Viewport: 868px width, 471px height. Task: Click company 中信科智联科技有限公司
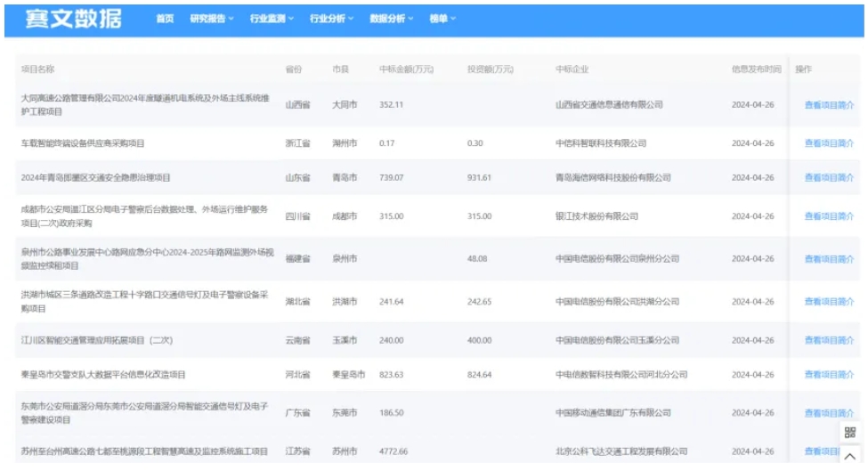[601, 143]
